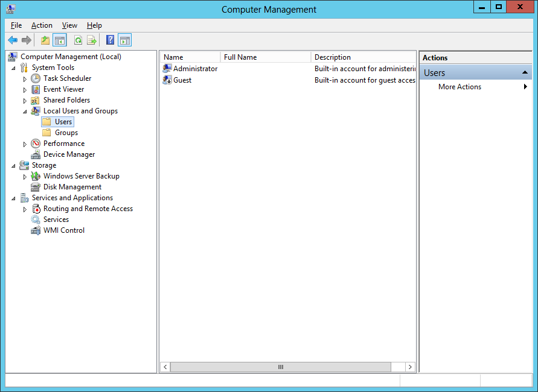
Task: Click the Users folder icon in tree
Action: (x=46, y=122)
